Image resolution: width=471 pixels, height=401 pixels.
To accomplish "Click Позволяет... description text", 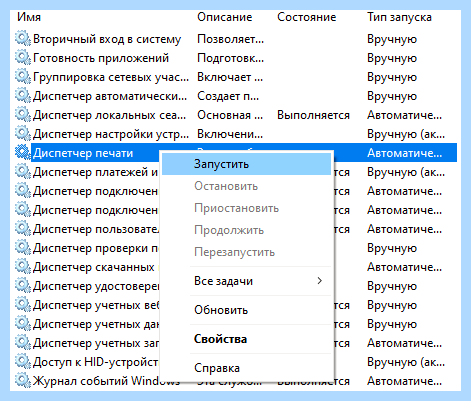I will pos(230,39).
